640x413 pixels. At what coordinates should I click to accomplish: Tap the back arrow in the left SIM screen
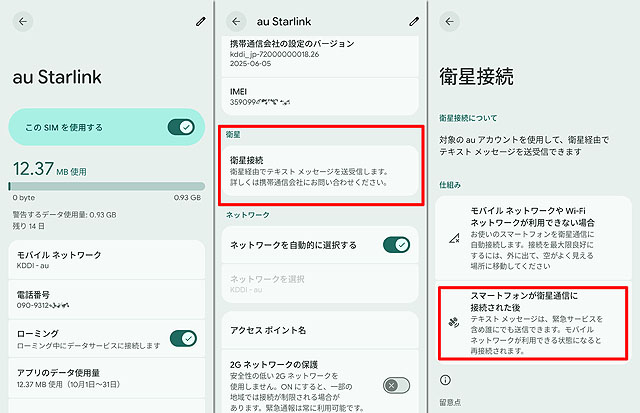[24, 20]
